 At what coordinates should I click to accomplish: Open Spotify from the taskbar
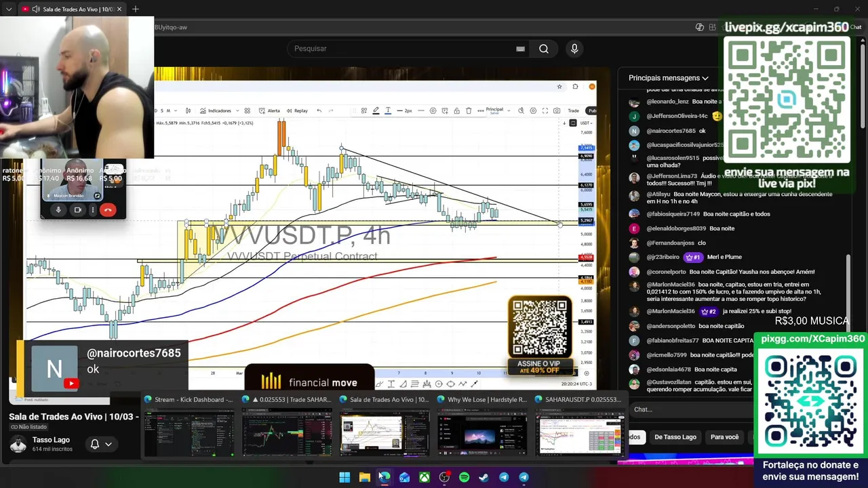click(x=464, y=477)
